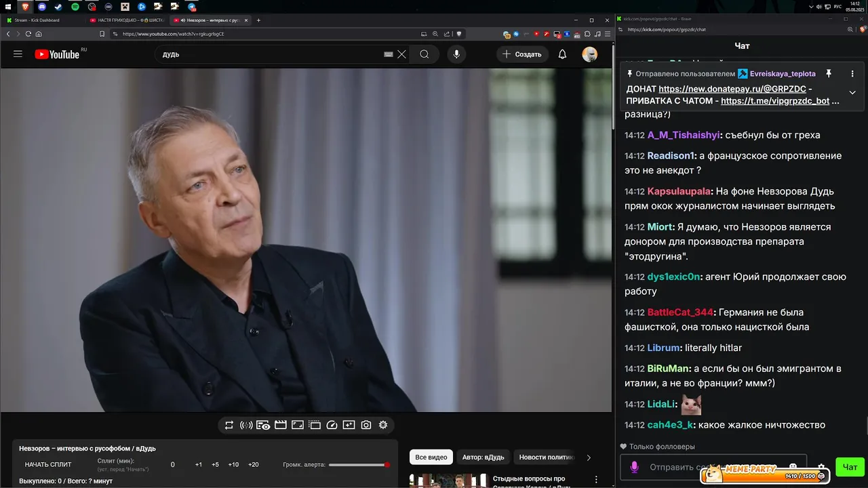Open chat settings gear in Kick

click(x=821, y=467)
